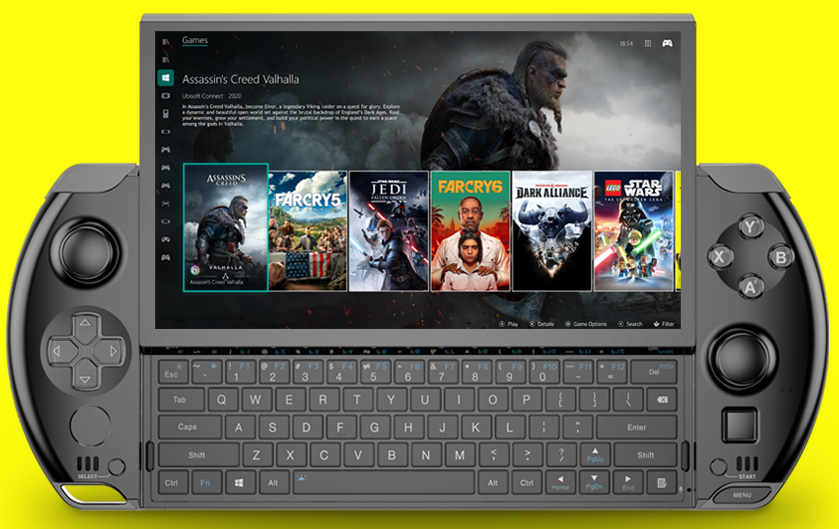
Task: Select the Far Cry 6 cover
Action: click(470, 231)
